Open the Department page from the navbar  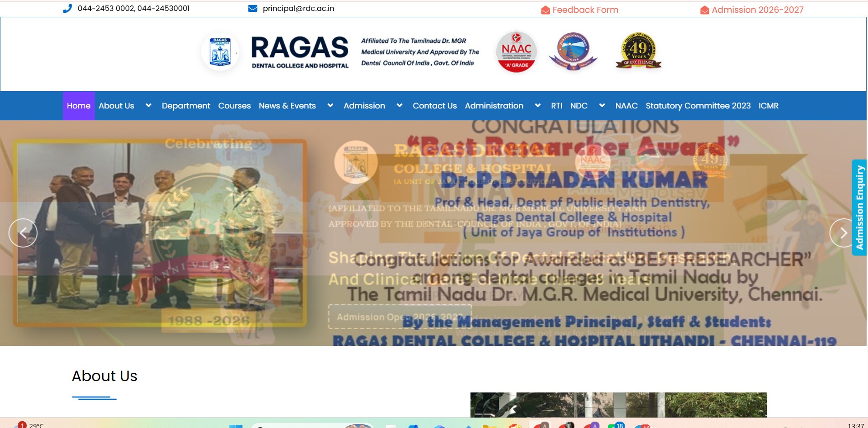(186, 106)
